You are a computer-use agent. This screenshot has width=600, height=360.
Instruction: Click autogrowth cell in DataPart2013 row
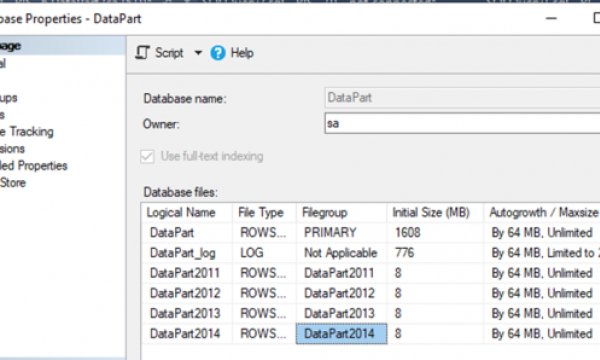click(542, 314)
